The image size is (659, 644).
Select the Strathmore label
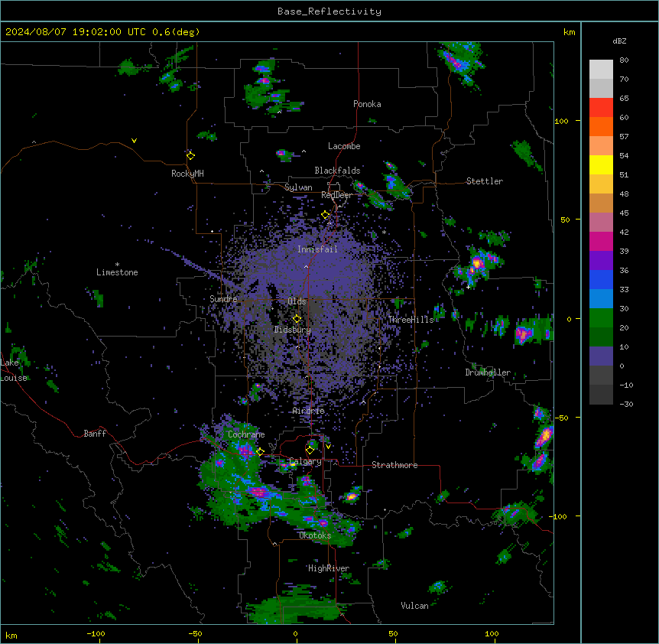coord(394,465)
